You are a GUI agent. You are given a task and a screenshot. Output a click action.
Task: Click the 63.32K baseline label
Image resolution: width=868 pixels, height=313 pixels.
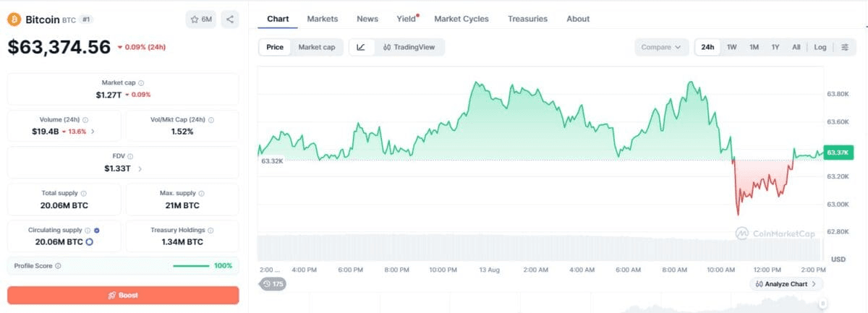[x=272, y=160]
